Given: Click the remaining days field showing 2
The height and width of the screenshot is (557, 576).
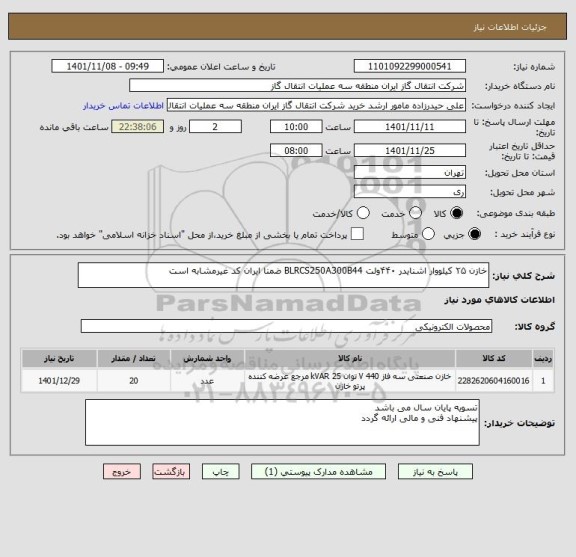Looking at the screenshot, I should click(x=215, y=127).
